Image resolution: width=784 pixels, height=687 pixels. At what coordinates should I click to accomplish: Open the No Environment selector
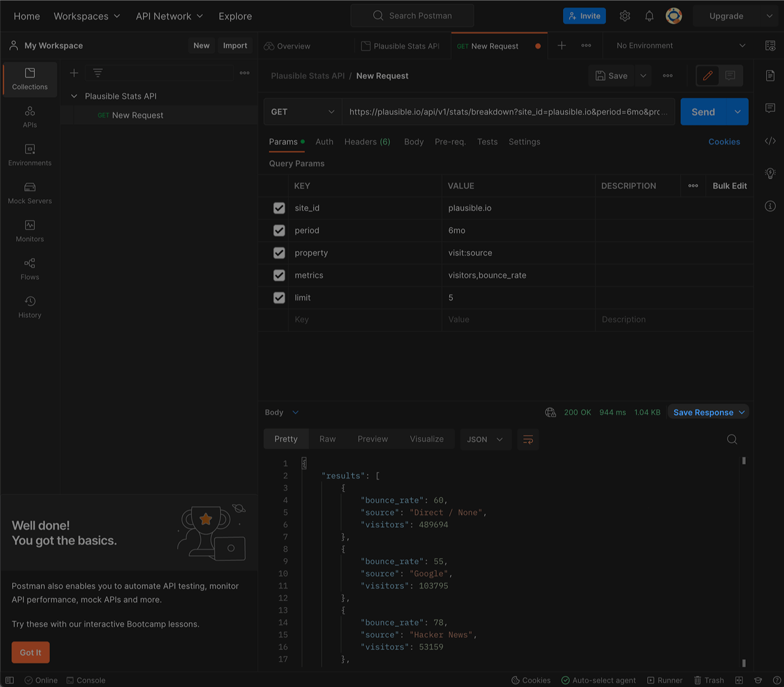point(681,46)
